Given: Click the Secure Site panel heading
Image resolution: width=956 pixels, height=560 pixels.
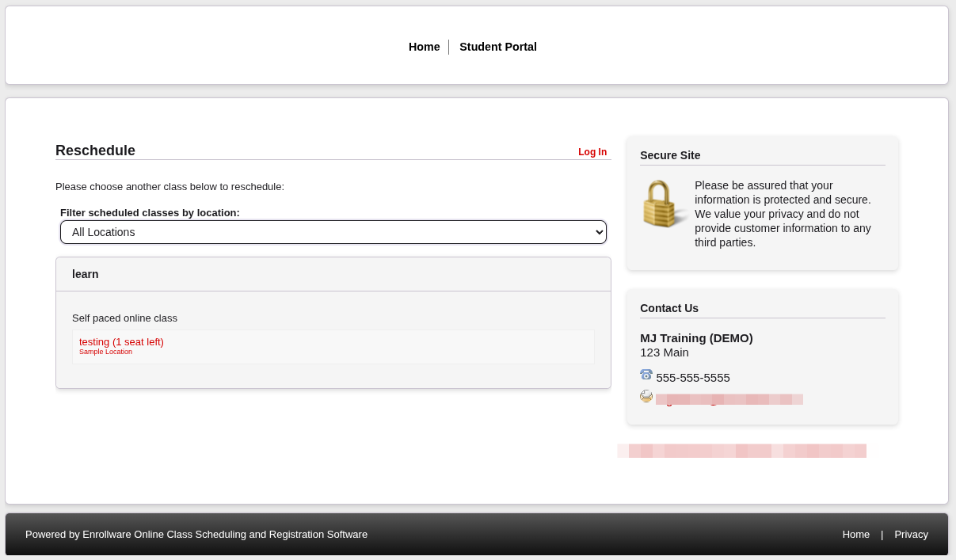Looking at the screenshot, I should point(670,155).
